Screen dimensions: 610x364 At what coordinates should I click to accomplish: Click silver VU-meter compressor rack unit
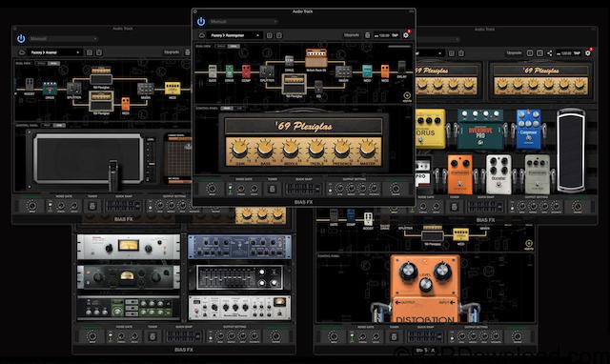(129, 247)
